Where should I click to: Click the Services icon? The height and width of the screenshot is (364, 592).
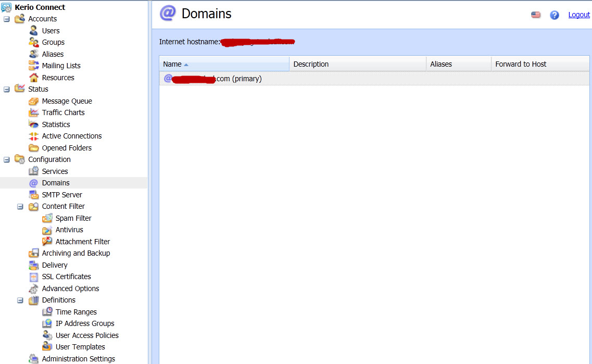[34, 171]
